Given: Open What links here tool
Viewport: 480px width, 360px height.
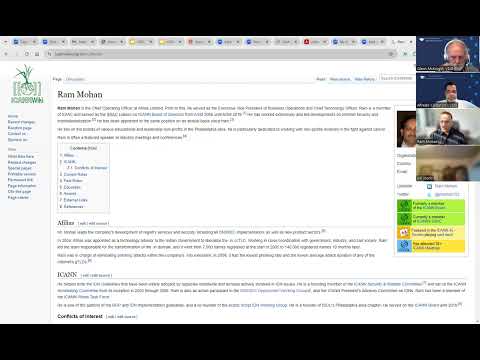Looking at the screenshot, I should (x=21, y=156).
